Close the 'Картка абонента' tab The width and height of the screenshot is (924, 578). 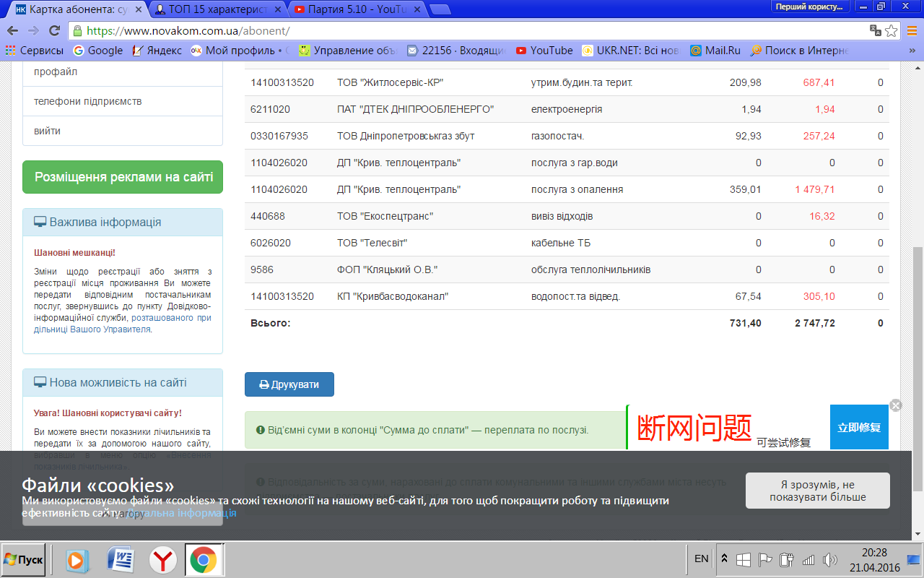[x=139, y=10]
